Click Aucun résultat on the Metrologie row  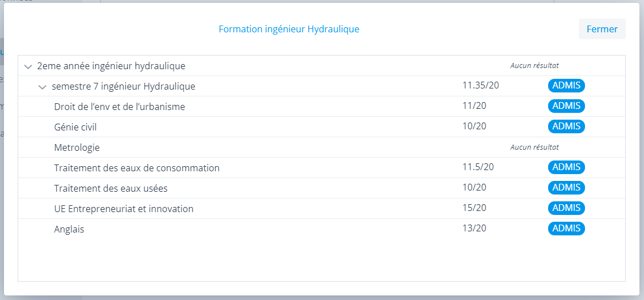pos(534,147)
